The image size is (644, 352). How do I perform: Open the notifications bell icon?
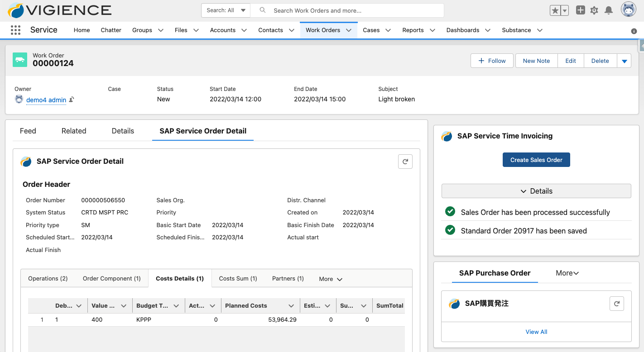point(609,10)
